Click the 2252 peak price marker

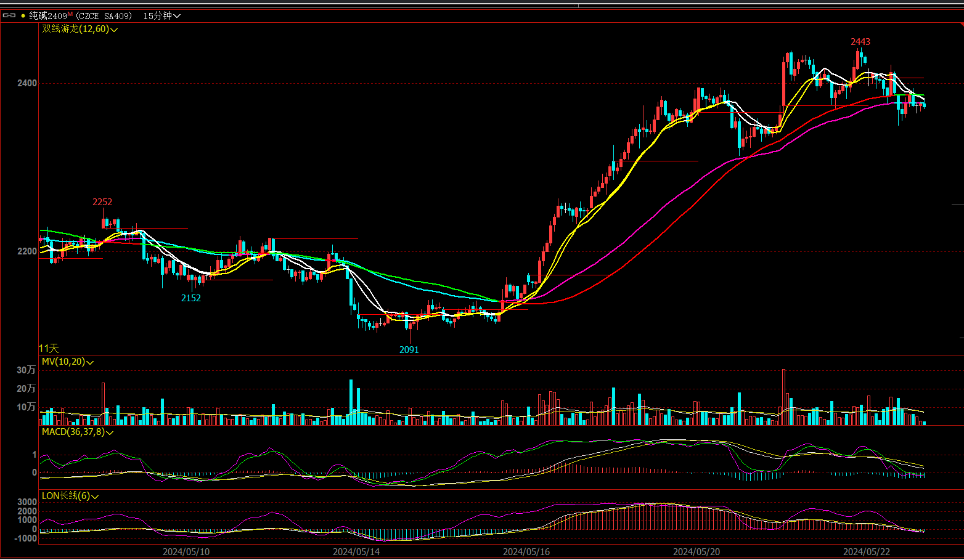pos(102,202)
